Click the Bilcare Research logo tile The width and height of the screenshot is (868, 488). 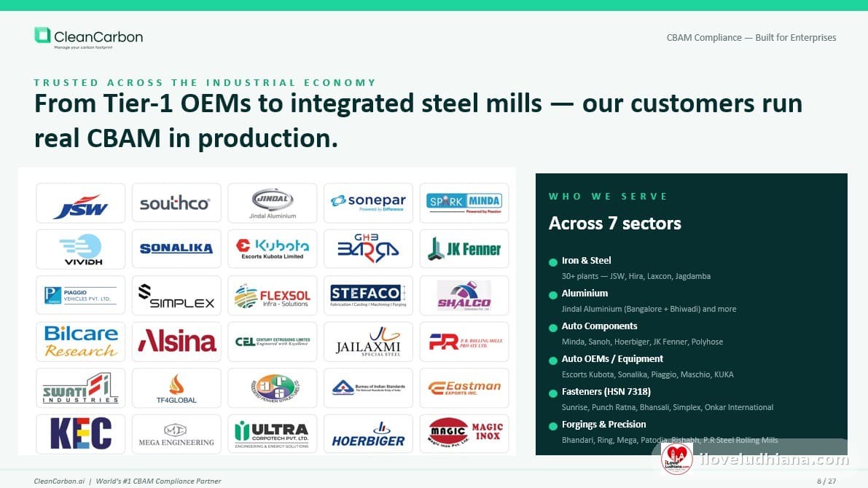81,342
